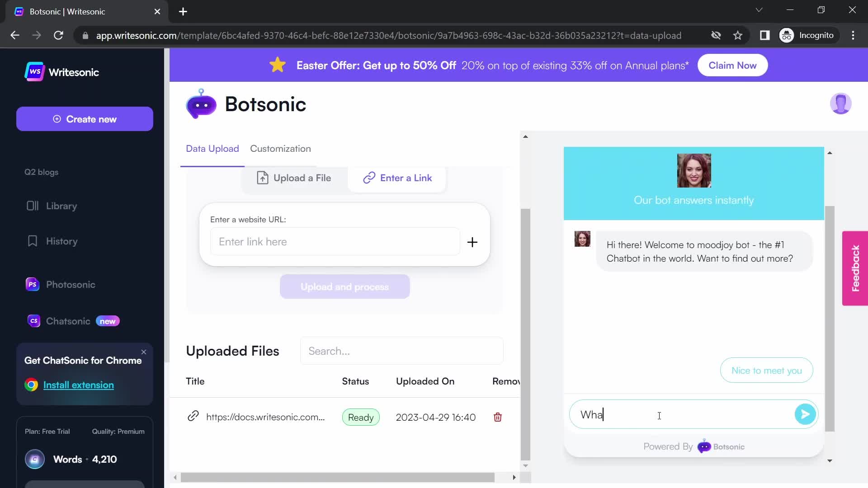The width and height of the screenshot is (868, 488).
Task: Switch to the Customization tab
Action: click(280, 149)
